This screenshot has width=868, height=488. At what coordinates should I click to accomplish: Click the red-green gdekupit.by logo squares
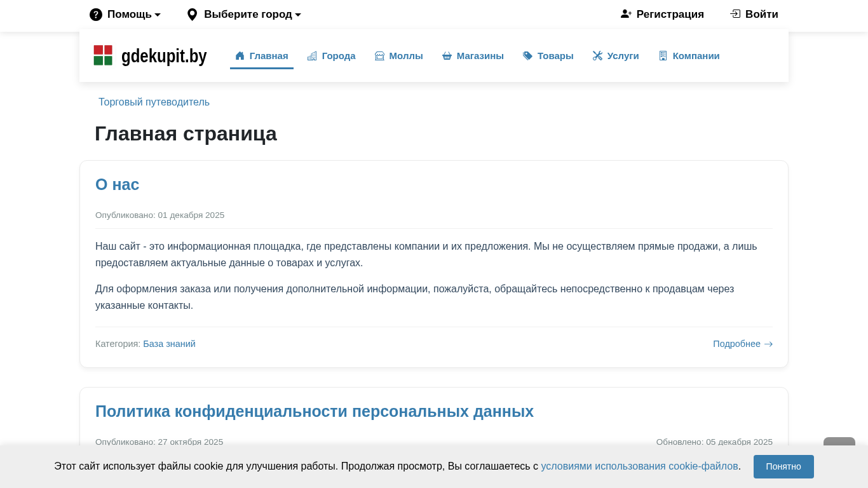click(103, 55)
